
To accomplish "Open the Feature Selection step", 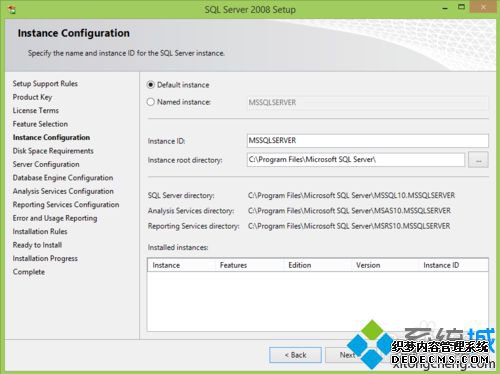I will point(40,124).
